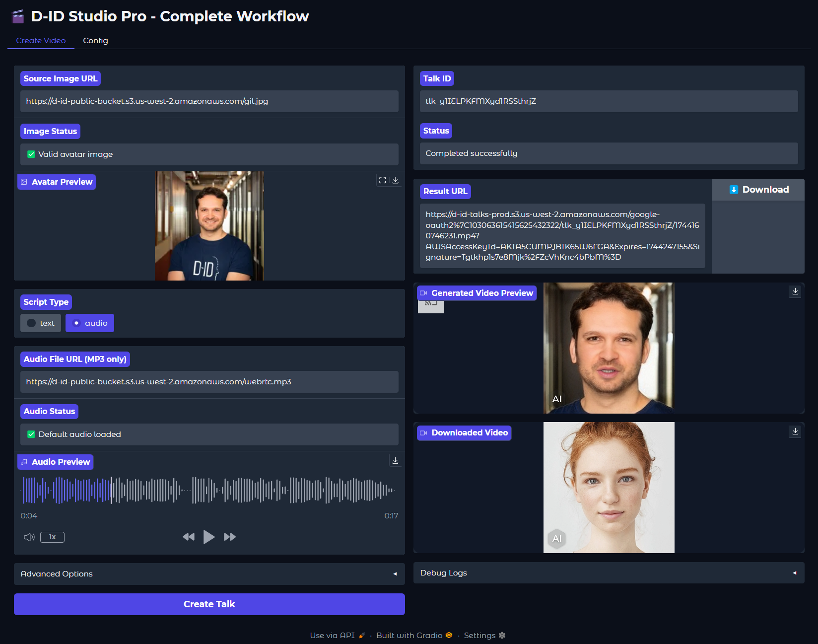
Task: Switch to the Create Video tab
Action: pyautogui.click(x=41, y=41)
